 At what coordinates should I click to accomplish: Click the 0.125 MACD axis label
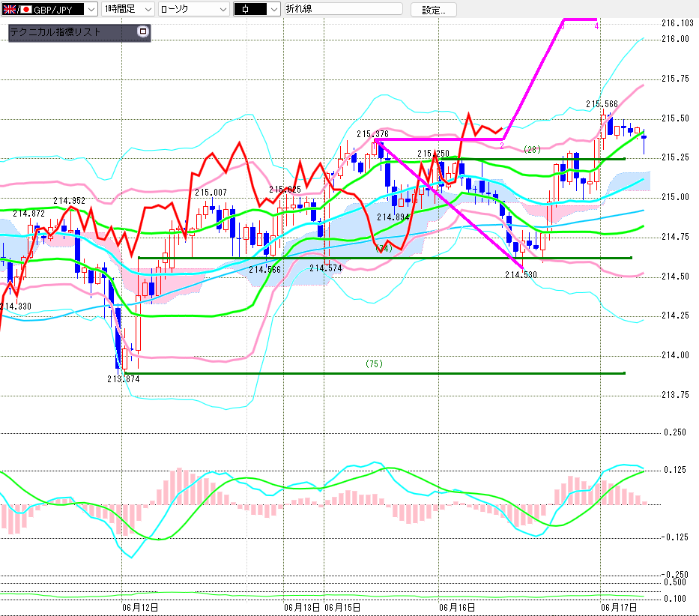click(675, 470)
